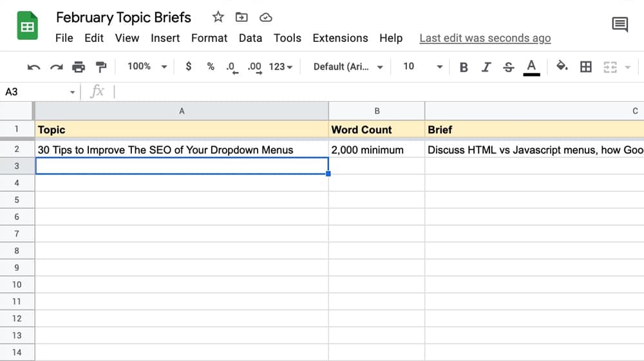Select the paint format roller icon
Viewport: 644px width, 361px height.
100,66
